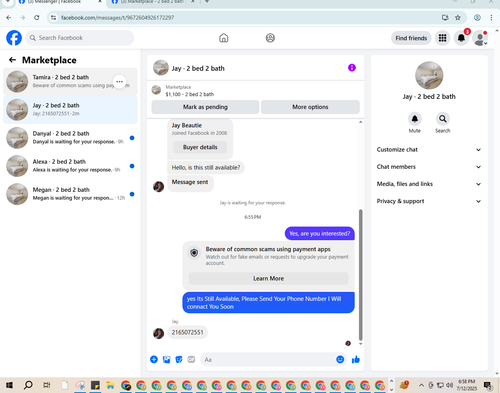Open Windows Start menu
This screenshot has width=500, height=393.
point(10,385)
